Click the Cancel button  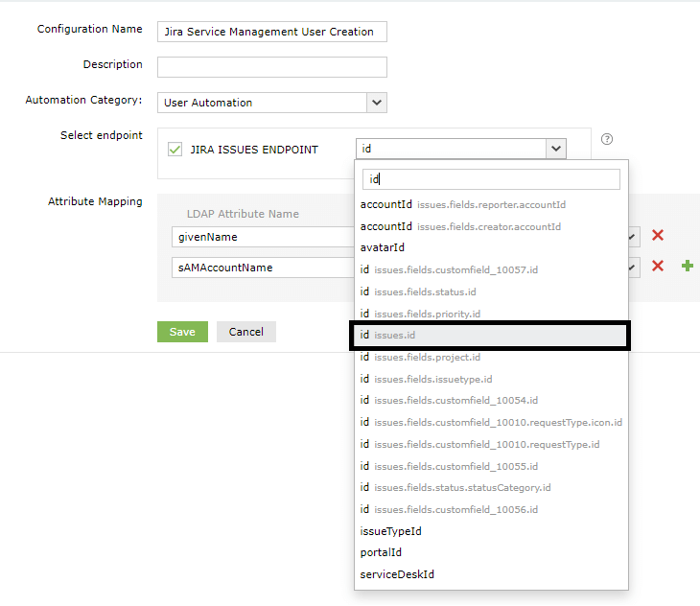245,332
